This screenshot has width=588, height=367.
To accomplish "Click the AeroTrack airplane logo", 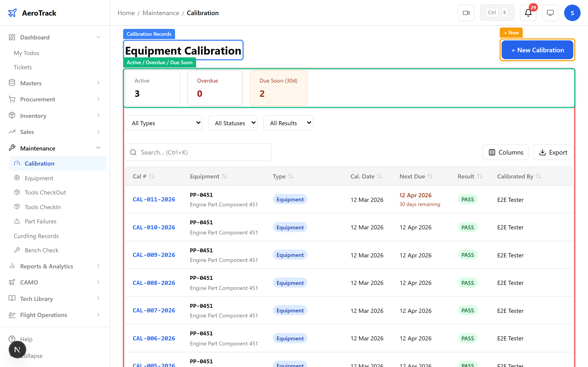I will click(12, 13).
